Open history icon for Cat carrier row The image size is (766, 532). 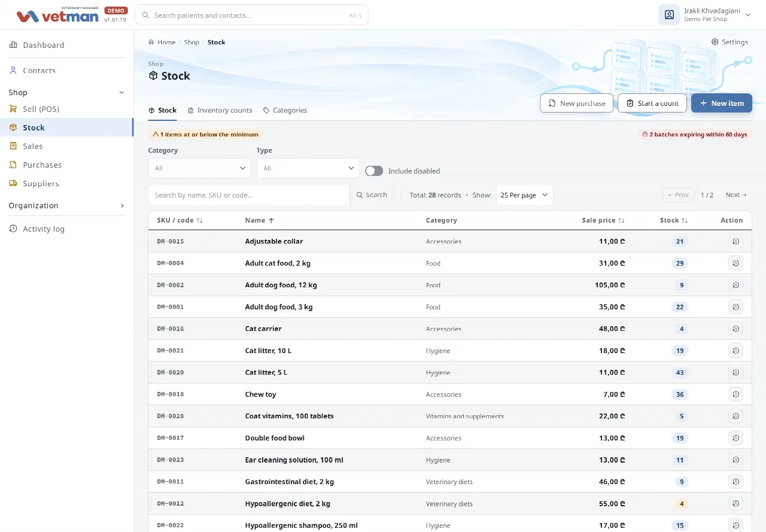coord(735,329)
